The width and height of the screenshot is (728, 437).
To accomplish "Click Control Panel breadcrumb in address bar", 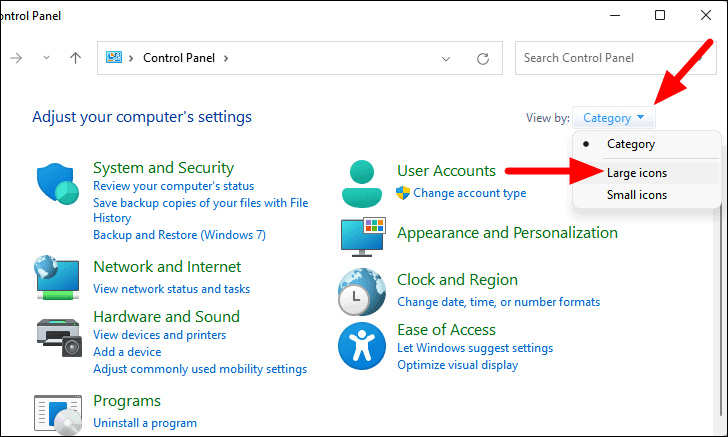I will (x=179, y=58).
